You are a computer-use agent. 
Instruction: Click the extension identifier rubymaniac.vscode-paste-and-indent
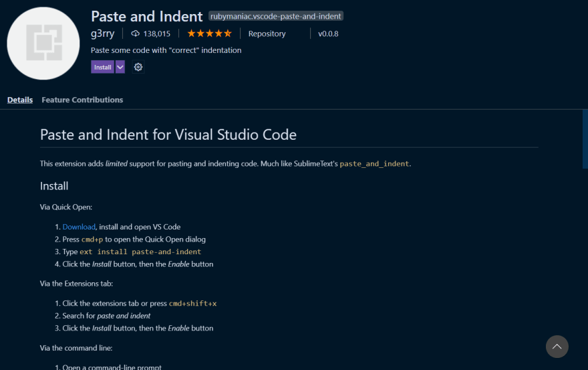275,16
